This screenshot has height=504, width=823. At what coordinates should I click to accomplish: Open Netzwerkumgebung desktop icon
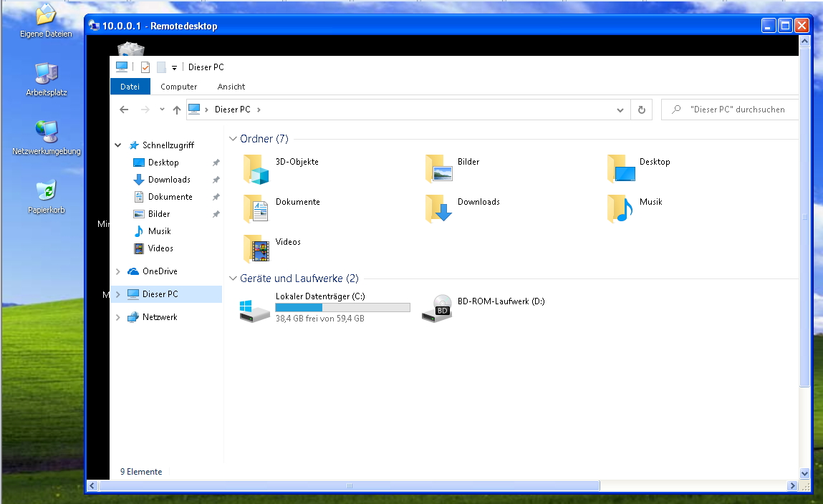[46, 138]
